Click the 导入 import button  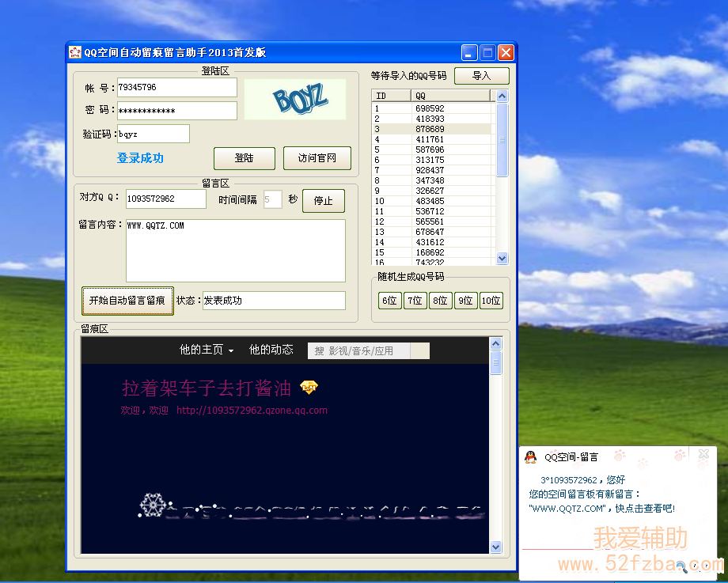click(x=481, y=76)
